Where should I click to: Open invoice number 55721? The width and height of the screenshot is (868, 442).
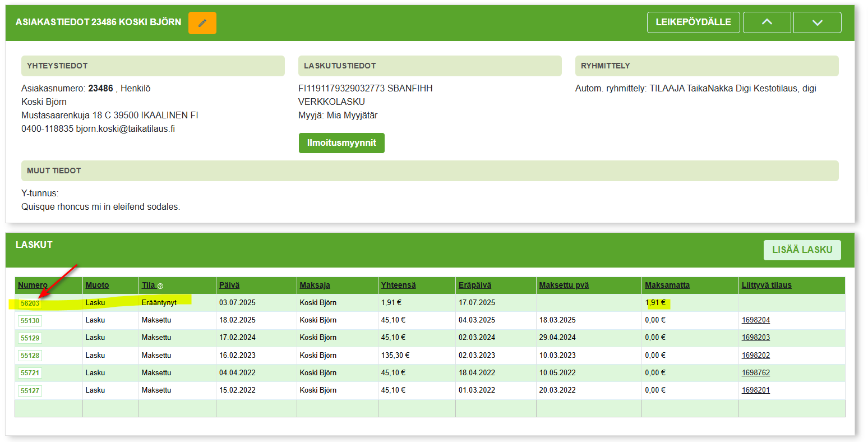[30, 373]
